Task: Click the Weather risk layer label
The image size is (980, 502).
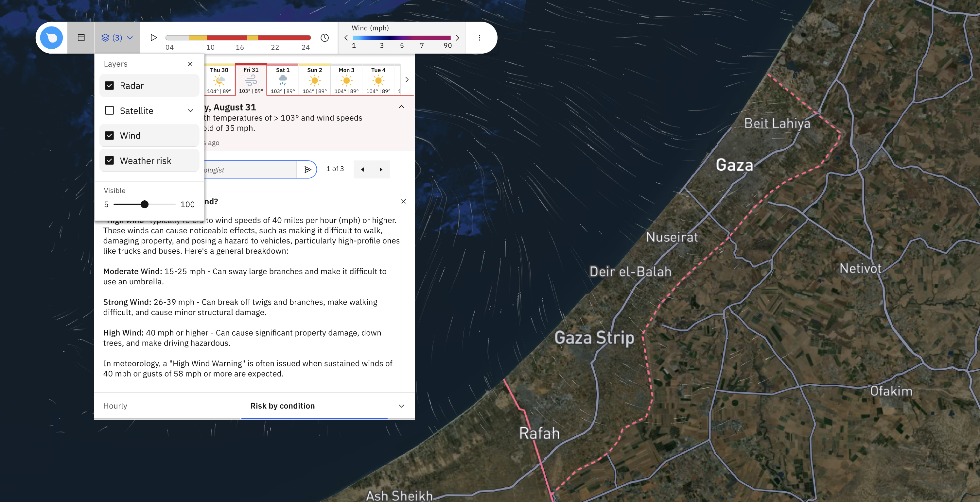Action: tap(146, 161)
